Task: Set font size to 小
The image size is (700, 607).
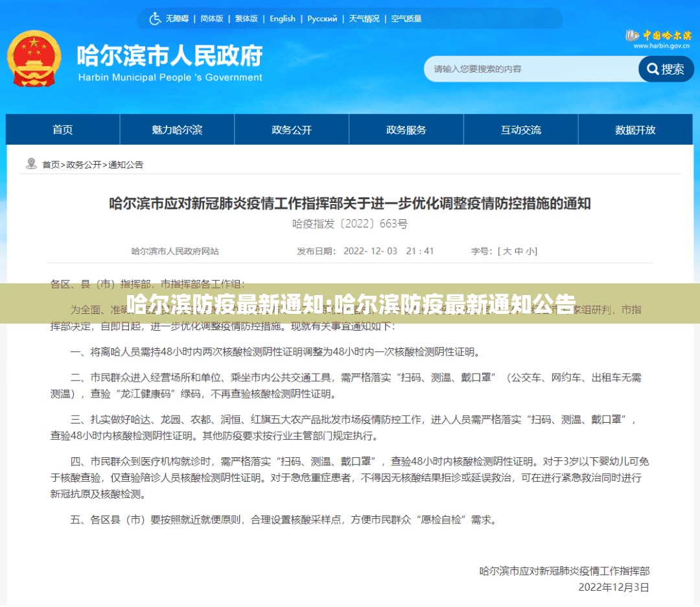Action: coord(530,251)
